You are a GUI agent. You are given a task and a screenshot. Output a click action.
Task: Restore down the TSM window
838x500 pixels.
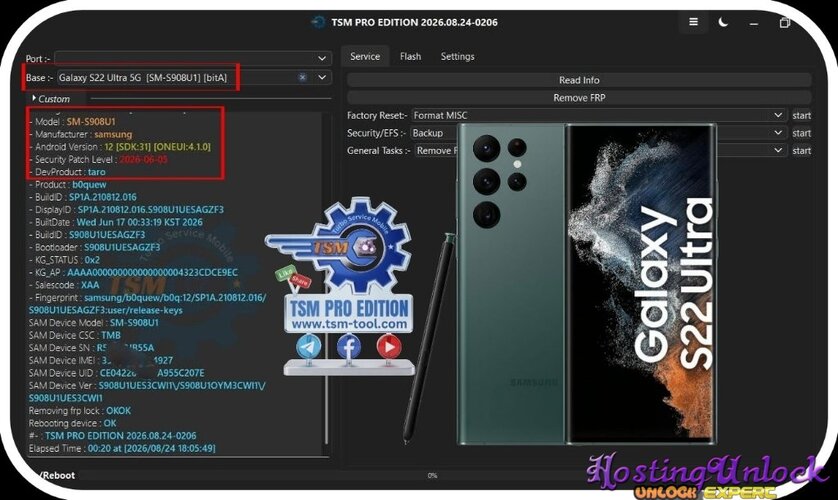tap(785, 22)
